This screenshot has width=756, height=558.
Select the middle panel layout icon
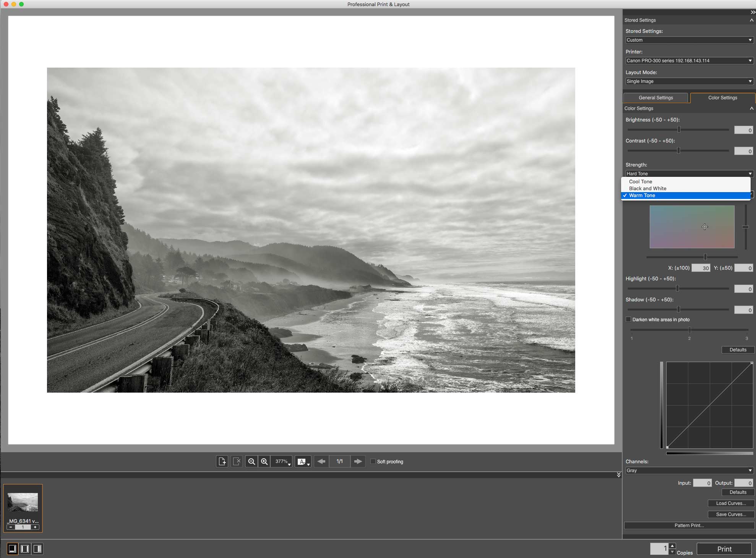point(25,549)
